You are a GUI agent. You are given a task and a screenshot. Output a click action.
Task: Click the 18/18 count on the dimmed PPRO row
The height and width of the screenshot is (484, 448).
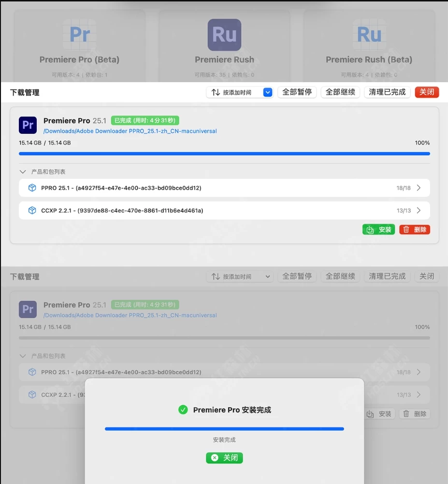pos(404,372)
